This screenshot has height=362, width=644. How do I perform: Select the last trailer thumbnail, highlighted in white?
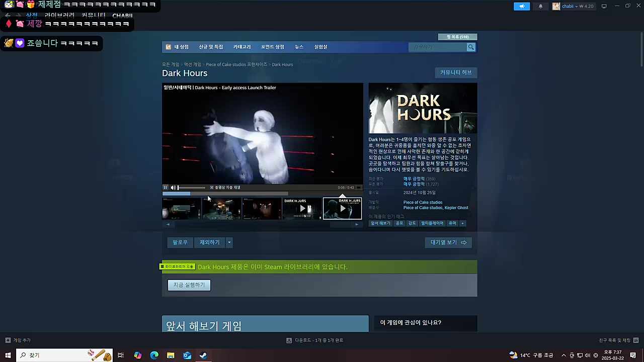342,208
